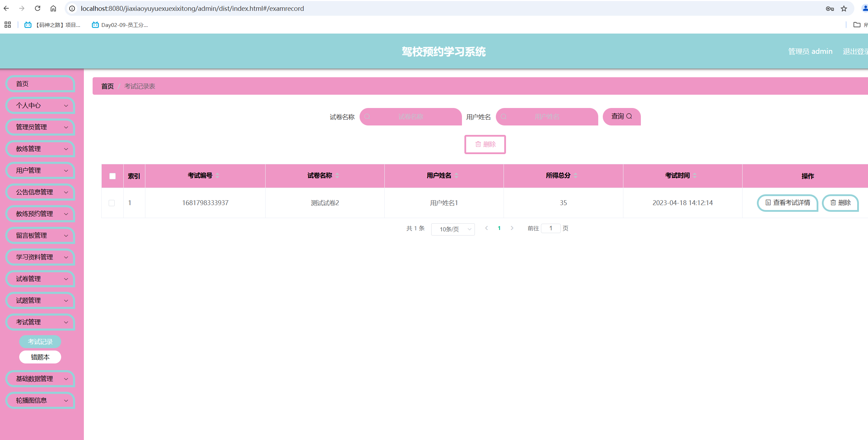Select 首页 in the sidebar
The image size is (868, 440).
41,84
